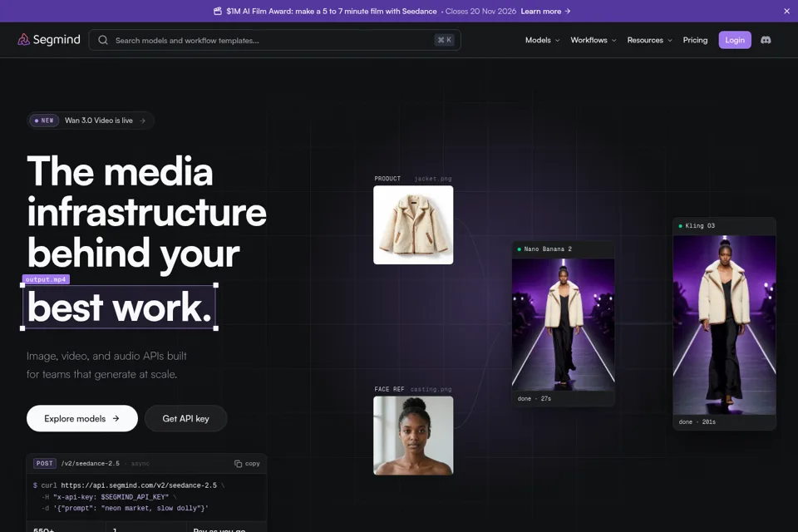Open the Nano Banana 2 output image
Screen dimensions: 798x532
[x=563, y=325]
